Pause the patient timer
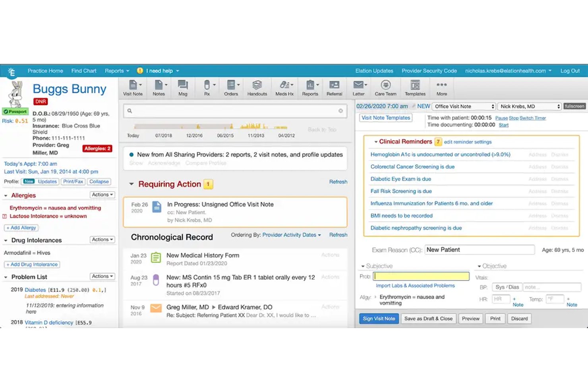588x392 pixels. tap(501, 118)
